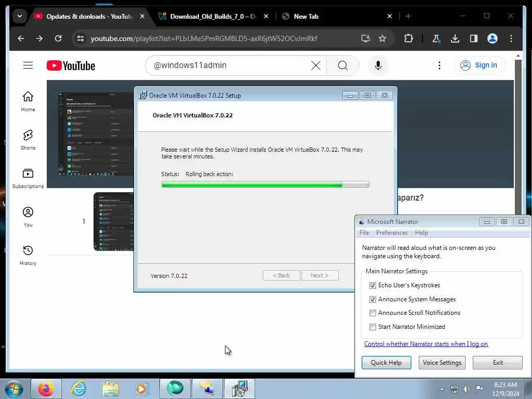Open the Narrator File menu
This screenshot has width=532, height=399.
(364, 233)
